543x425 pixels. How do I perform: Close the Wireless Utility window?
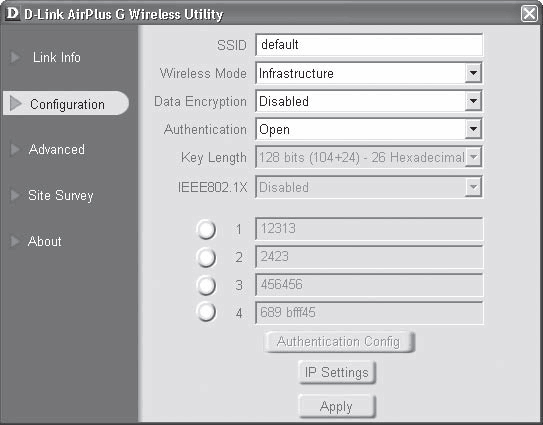(529, 14)
